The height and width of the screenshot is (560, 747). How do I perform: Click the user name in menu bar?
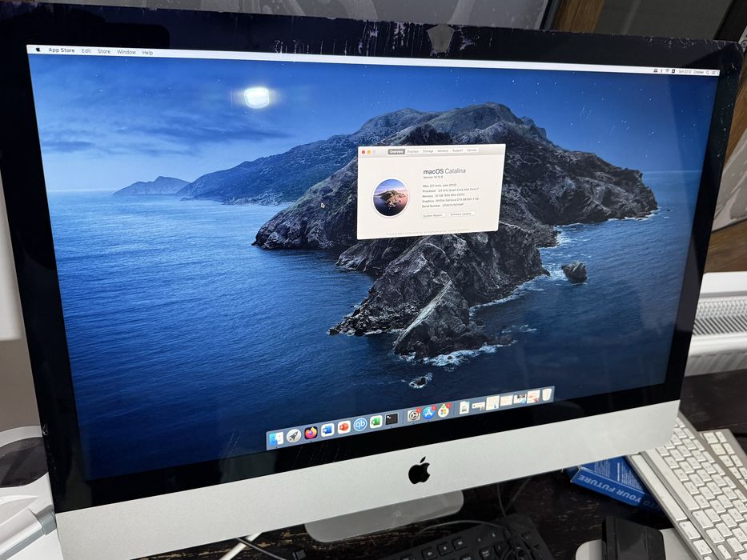click(x=699, y=72)
